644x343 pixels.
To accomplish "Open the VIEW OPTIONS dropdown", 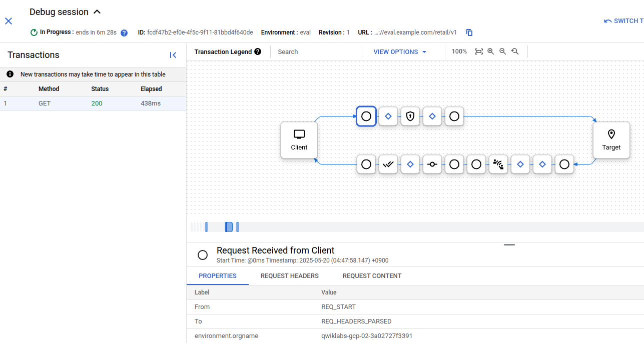I will [400, 52].
